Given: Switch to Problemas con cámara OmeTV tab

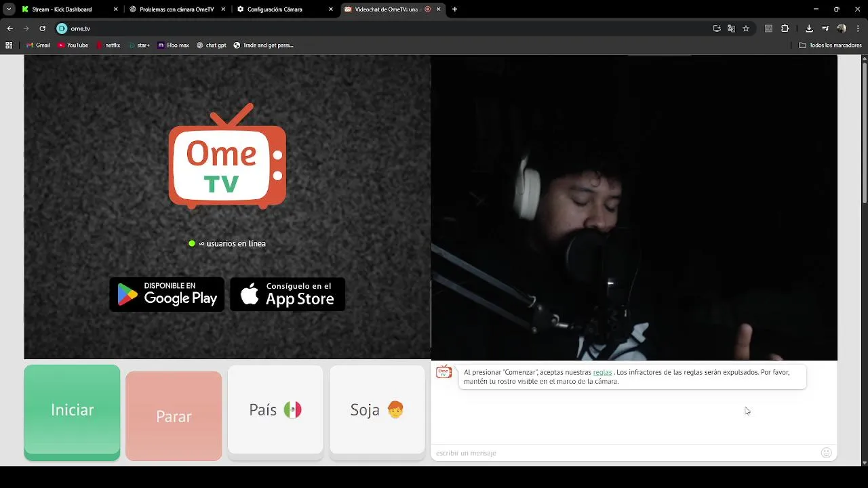Looking at the screenshot, I should 176,9.
